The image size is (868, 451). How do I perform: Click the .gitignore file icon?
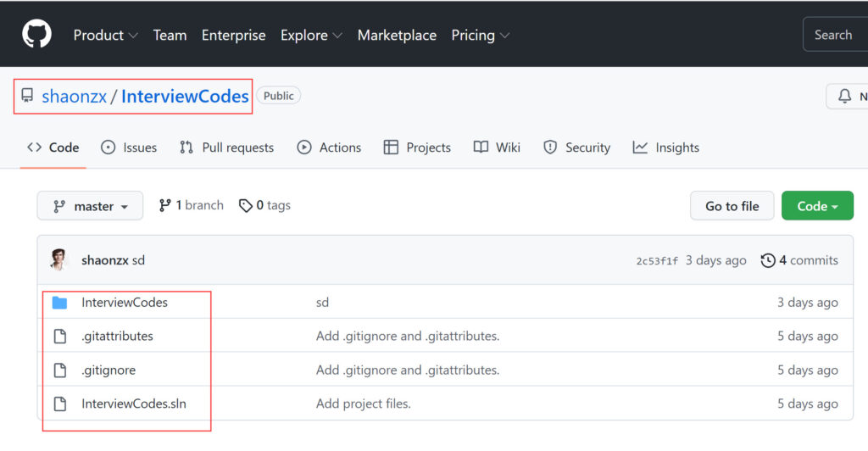coord(59,370)
